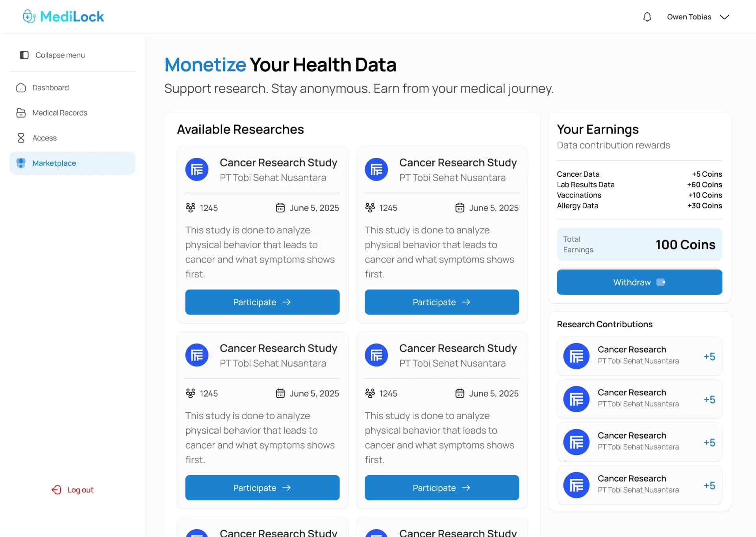Click the red Log out icon

coord(56,490)
